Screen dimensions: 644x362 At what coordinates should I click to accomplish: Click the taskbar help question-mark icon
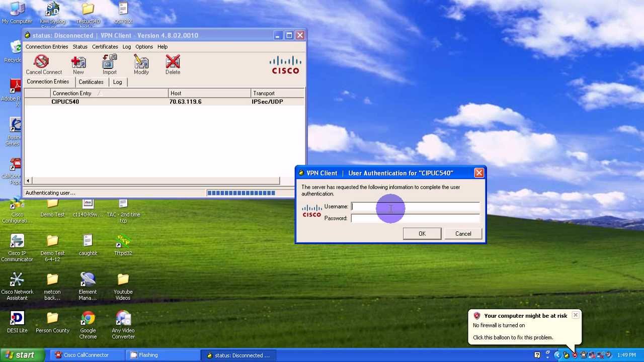coord(537,355)
